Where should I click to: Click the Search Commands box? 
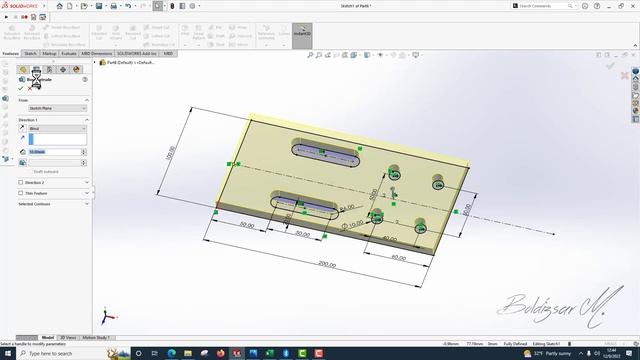pyautogui.click(x=543, y=6)
